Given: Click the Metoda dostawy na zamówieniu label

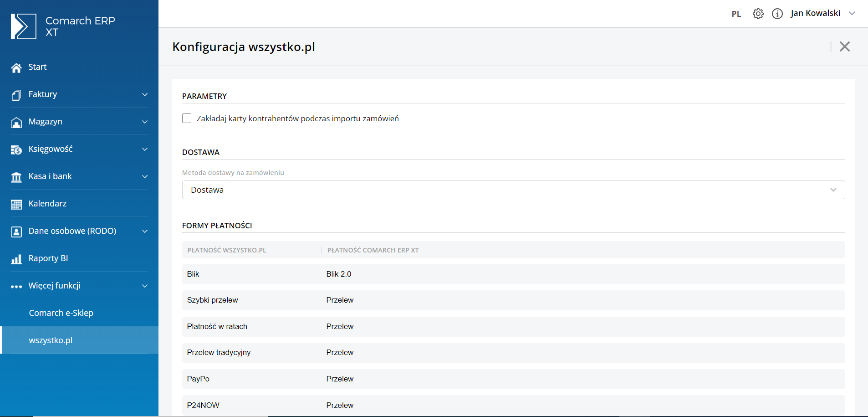Looking at the screenshot, I should tap(233, 173).
